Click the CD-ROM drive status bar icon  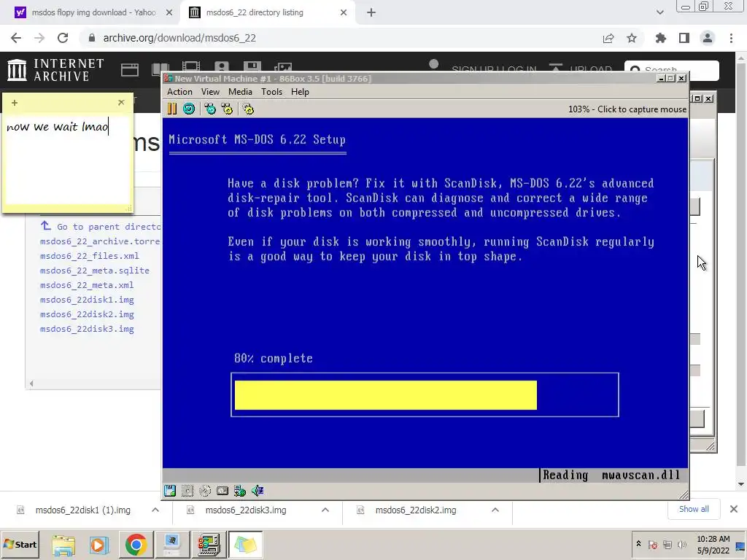(205, 491)
